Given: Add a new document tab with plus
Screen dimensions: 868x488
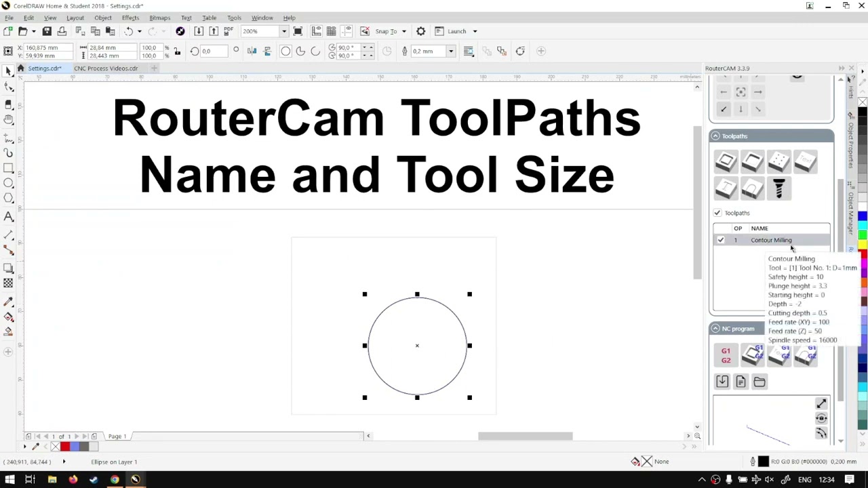Looking at the screenshot, I should 154,68.
